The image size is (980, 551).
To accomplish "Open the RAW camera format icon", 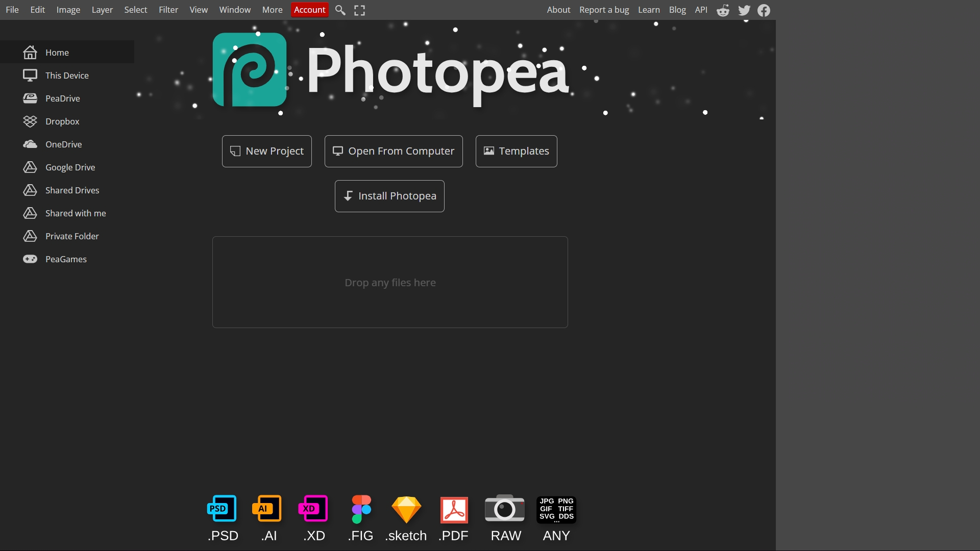I will pos(504,509).
